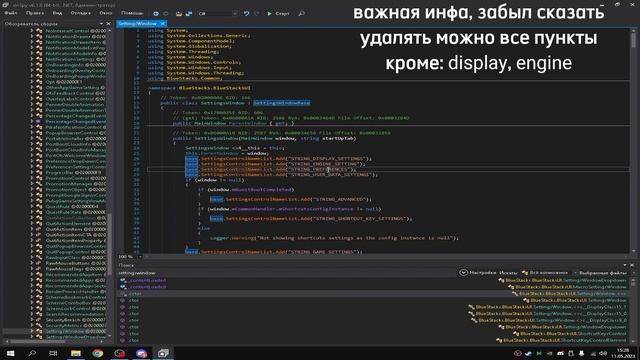
Task: Select SecurityMetrics class in tree
Action: tap(76, 325)
